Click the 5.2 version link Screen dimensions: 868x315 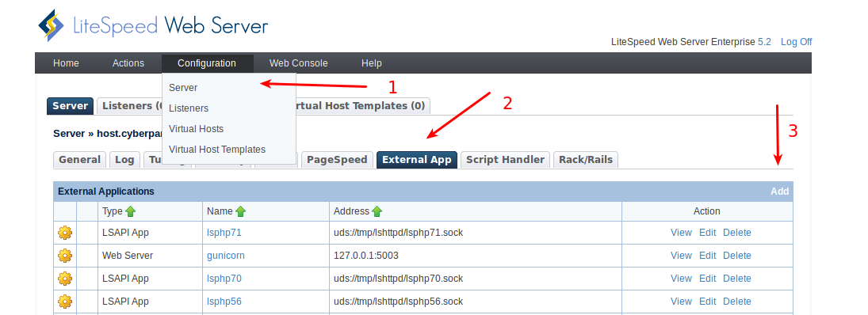[764, 41]
